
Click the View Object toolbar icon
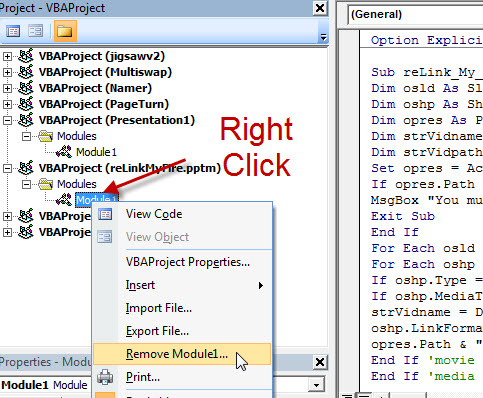[35, 31]
